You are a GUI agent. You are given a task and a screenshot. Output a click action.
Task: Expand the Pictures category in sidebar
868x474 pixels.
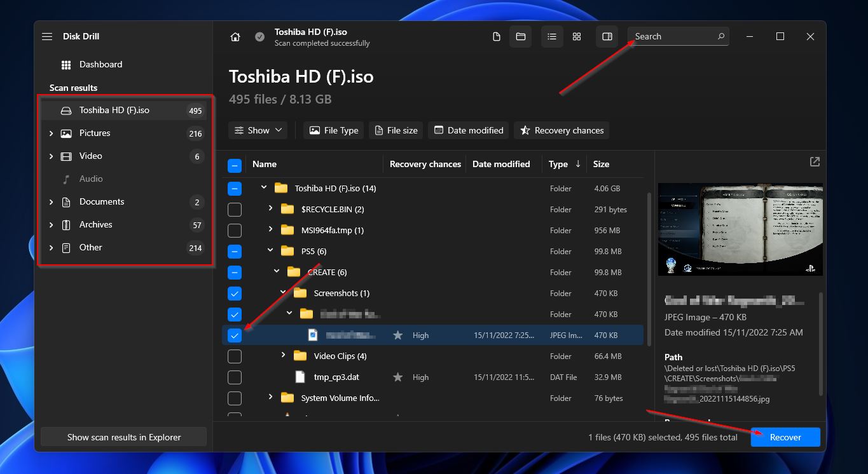(x=51, y=133)
